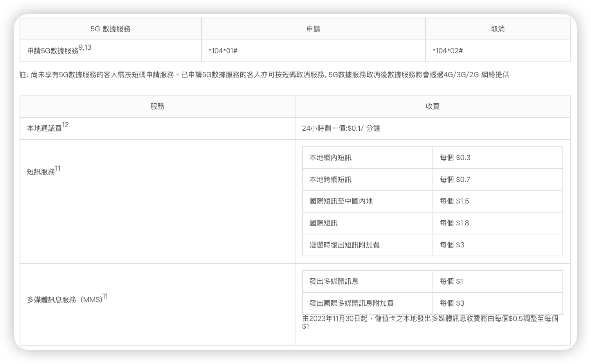Open footnote 11 next to 短訊服務
Screen dimensions: 591x364
pos(58,168)
